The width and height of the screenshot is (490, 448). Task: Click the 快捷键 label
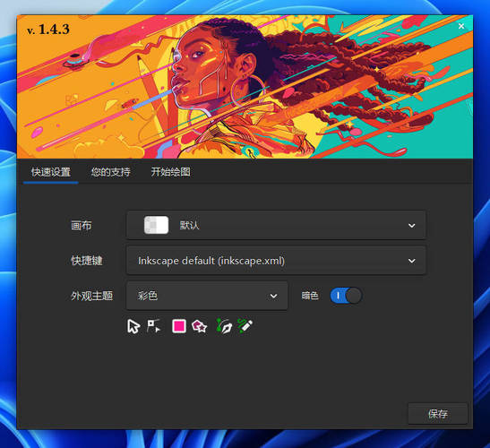(87, 261)
